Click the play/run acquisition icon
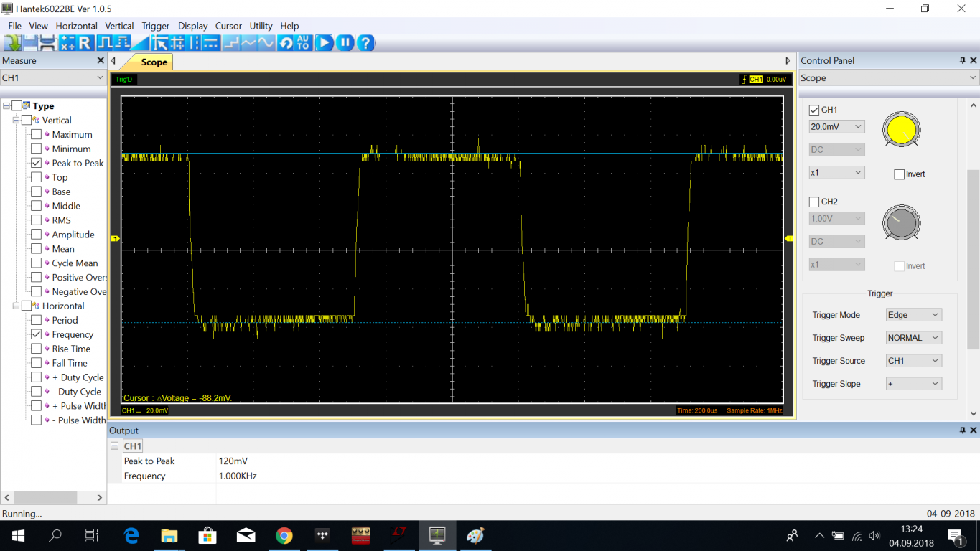980x551 pixels. pyautogui.click(x=325, y=43)
